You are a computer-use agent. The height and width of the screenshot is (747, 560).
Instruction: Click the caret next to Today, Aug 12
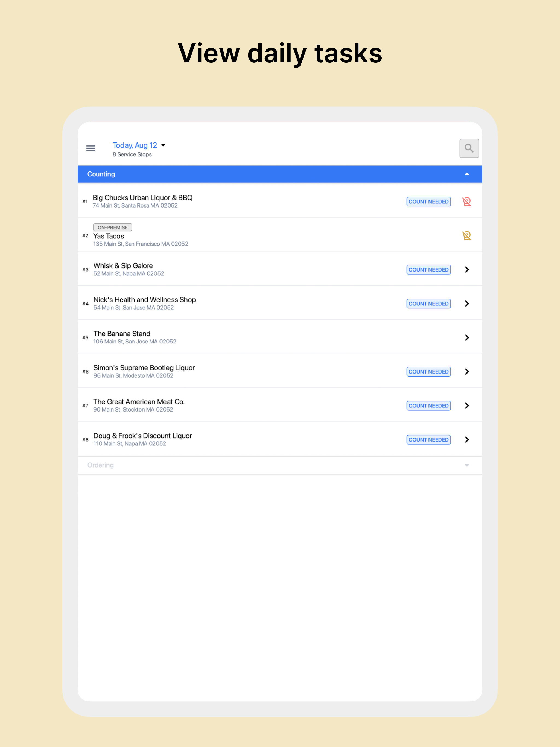[x=163, y=145]
